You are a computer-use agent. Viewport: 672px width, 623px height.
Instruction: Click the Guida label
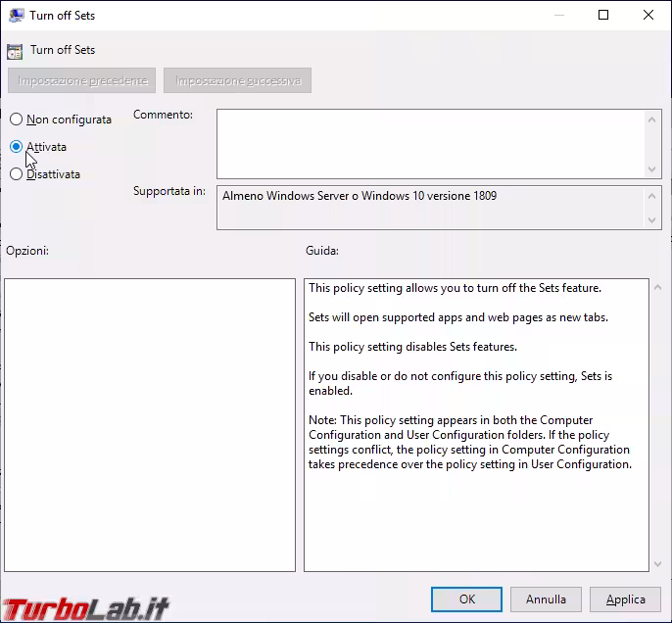tap(322, 251)
